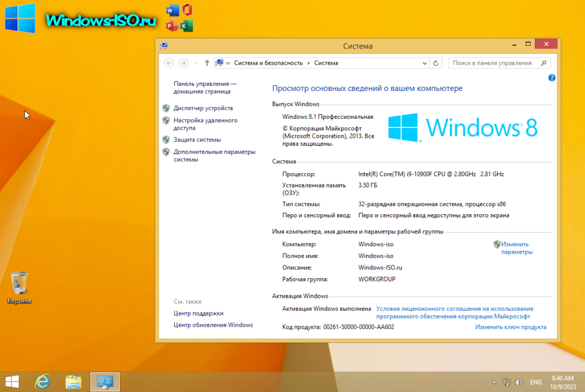The image size is (585, 392).
Task: Go back with the navigation arrow
Action: pyautogui.click(x=169, y=63)
